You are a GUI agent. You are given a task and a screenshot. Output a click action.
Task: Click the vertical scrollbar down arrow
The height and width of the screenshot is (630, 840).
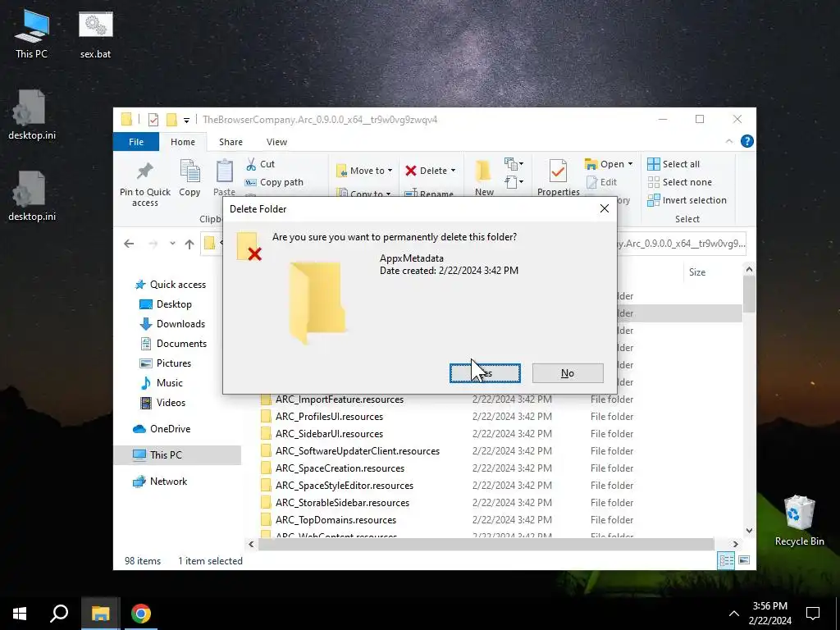tap(749, 531)
